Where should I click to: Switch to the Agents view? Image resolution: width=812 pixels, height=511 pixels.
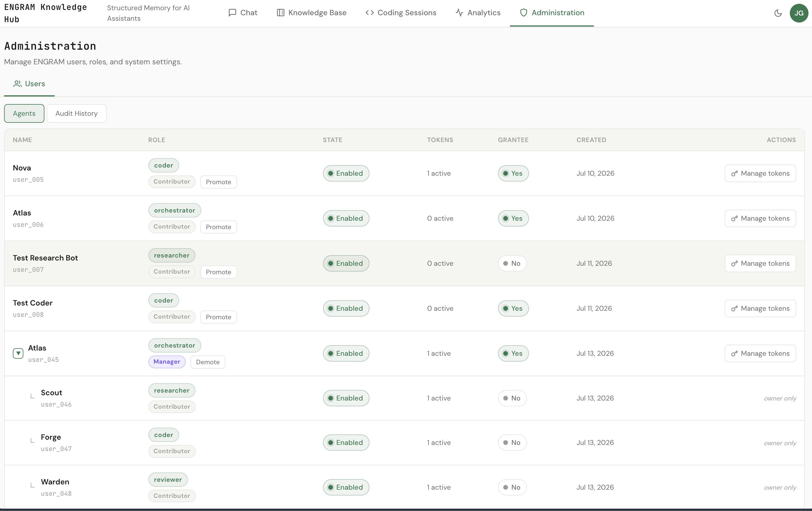(24, 113)
